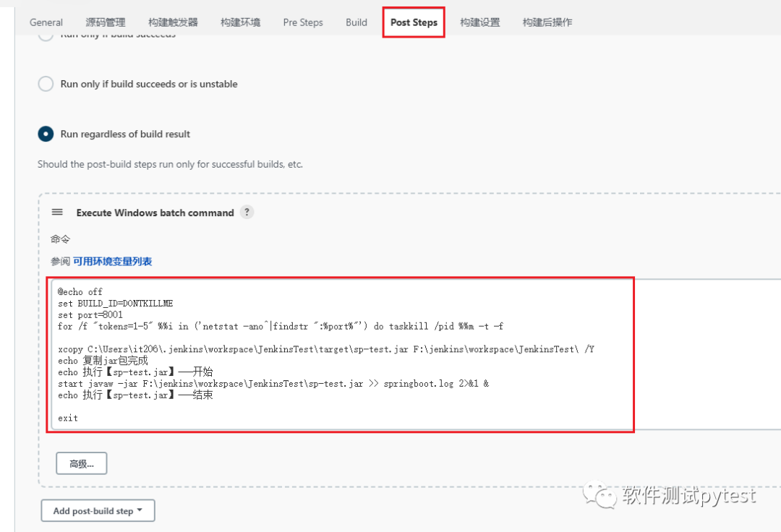Click the 'Execute Windows batch command' heading
The height and width of the screenshot is (532, 781).
tap(155, 213)
